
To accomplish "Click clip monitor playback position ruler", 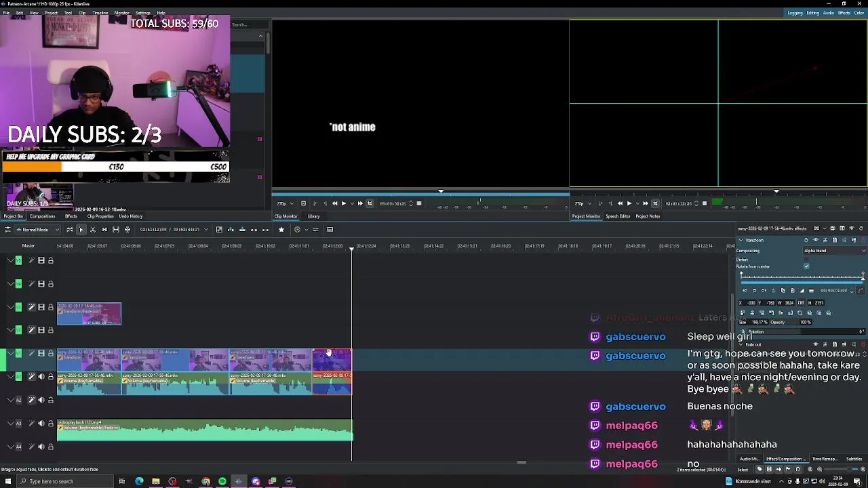I will tap(420, 193).
